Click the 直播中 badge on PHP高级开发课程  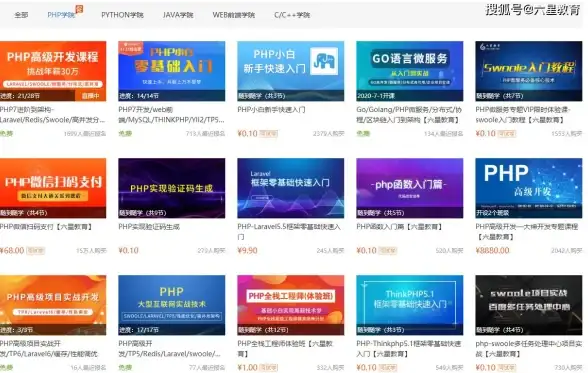pos(90,96)
